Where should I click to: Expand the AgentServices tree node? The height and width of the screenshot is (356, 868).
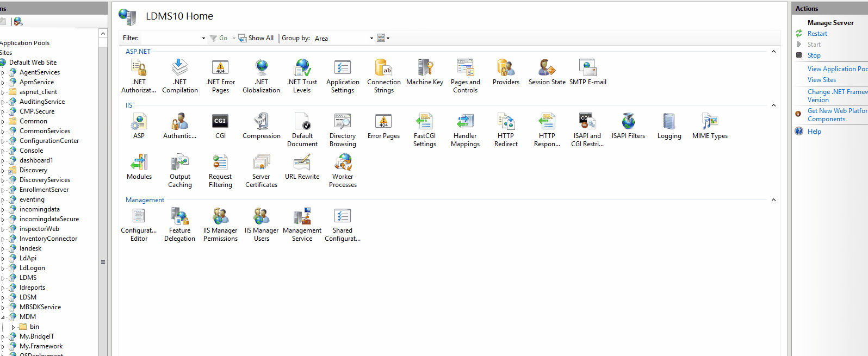[3, 72]
